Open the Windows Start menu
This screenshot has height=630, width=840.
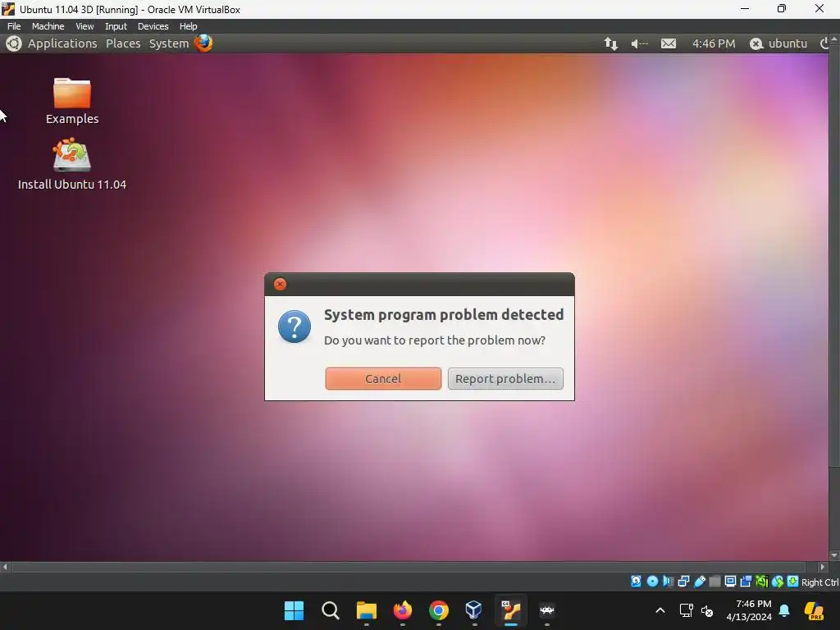click(294, 610)
